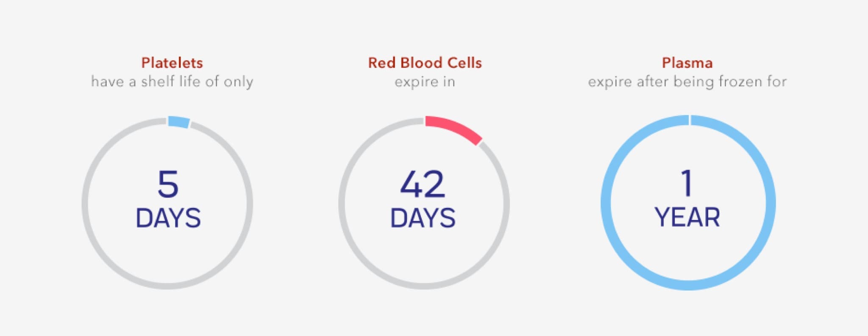The height and width of the screenshot is (336, 868).
Task: Click the Plasma heading
Action: pyautogui.click(x=687, y=63)
